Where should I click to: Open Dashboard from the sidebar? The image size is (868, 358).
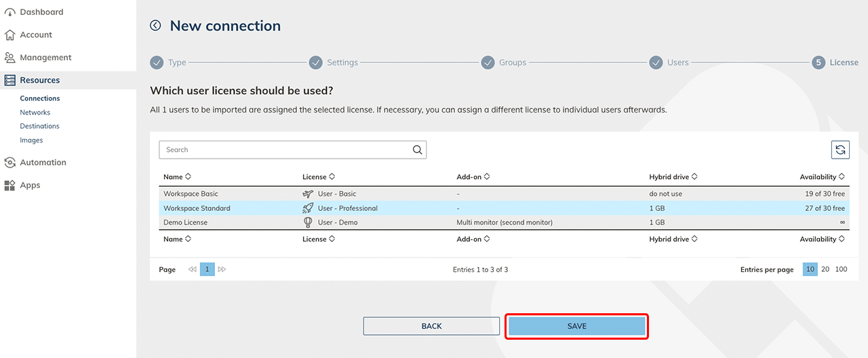[x=41, y=12]
